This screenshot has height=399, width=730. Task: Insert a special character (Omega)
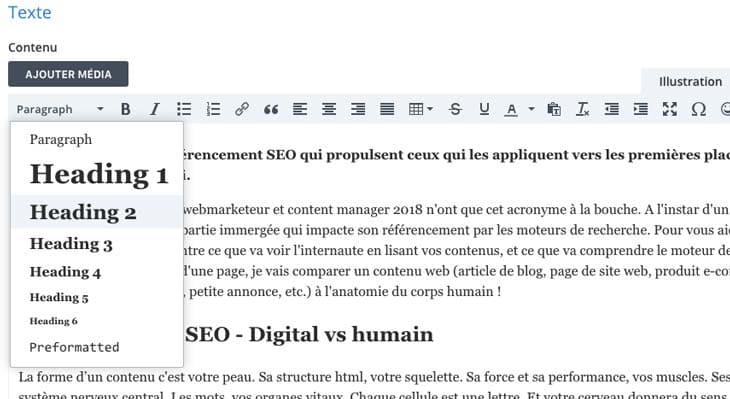[x=698, y=109]
